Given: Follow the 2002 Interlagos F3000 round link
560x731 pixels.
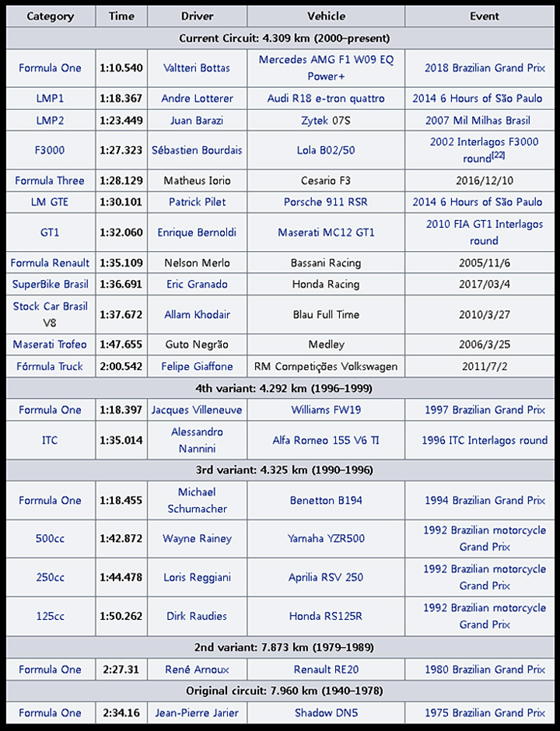Looking at the screenshot, I should 485,150.
